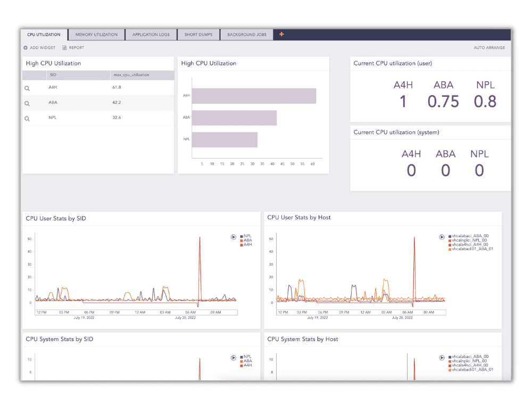Viewport: 532px width, 410px height.
Task: Click the CPU User Stats by Host title
Action: [299, 217]
